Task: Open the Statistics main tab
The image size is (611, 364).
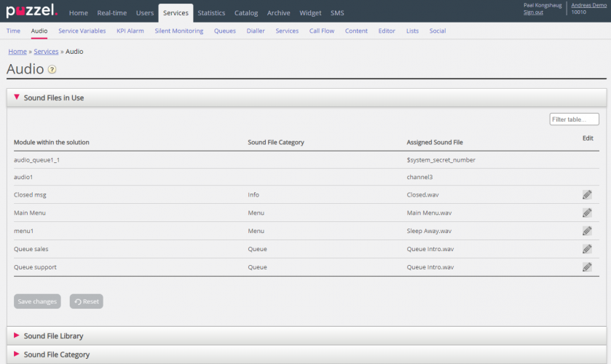Action: pos(211,13)
